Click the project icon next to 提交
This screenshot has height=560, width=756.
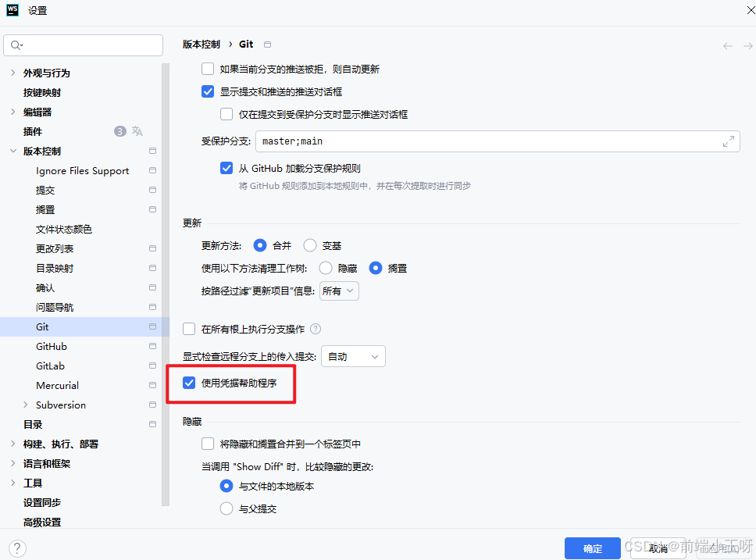pyautogui.click(x=153, y=190)
